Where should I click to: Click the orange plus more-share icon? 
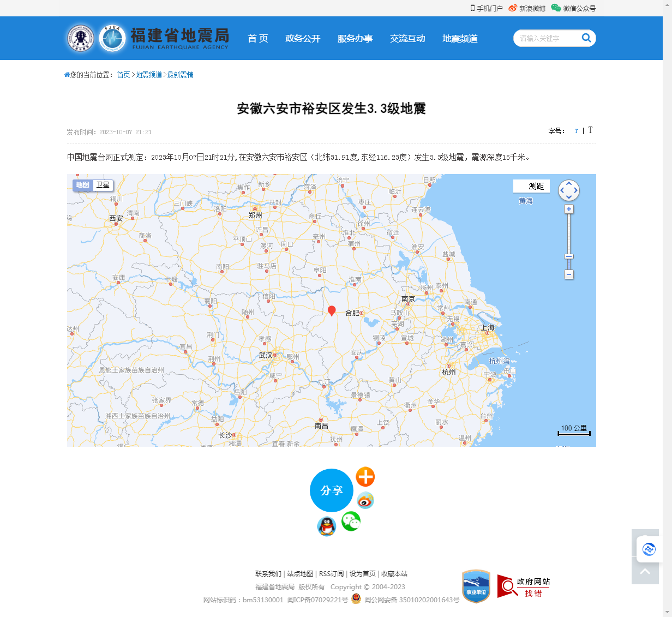pos(365,477)
